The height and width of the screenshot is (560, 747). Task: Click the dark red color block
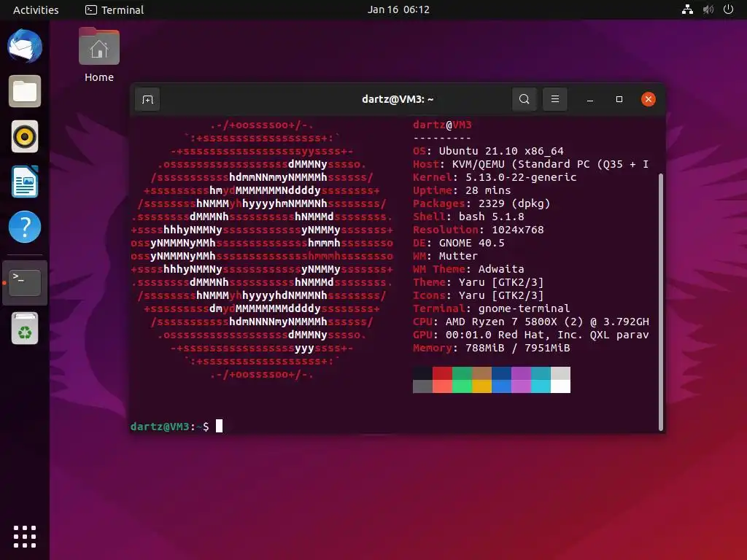click(x=442, y=373)
